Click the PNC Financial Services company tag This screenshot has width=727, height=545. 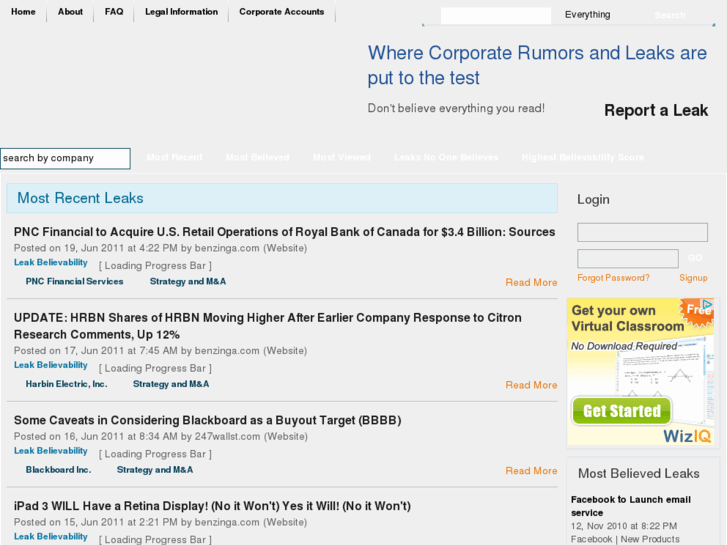click(x=74, y=282)
